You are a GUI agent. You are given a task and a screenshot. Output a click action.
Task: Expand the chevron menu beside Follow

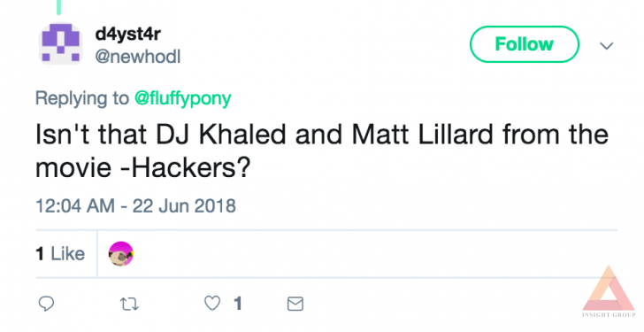coord(607,46)
